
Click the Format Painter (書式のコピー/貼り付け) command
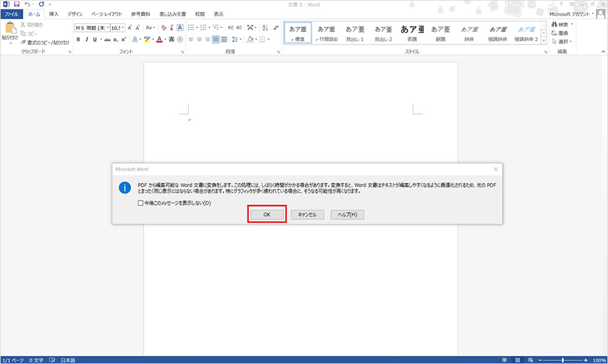45,43
